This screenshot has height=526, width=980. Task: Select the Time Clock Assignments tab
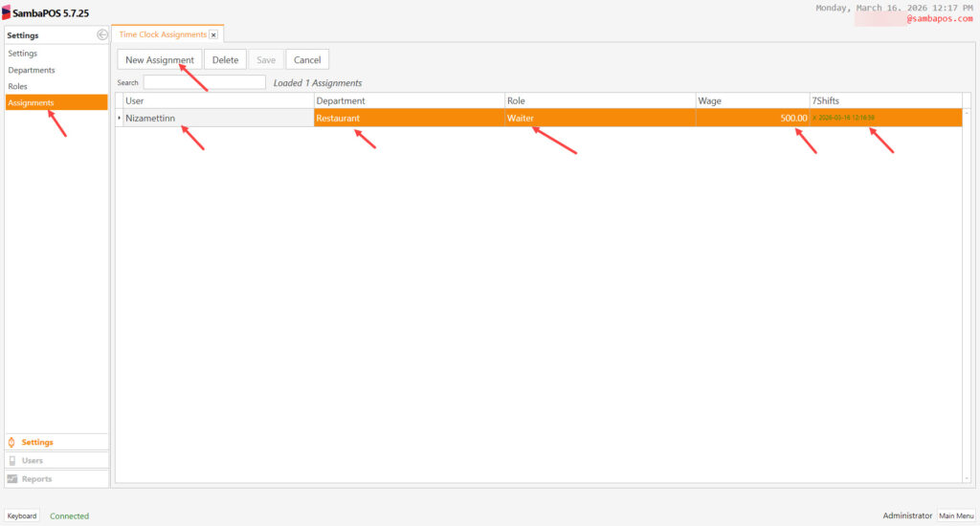pos(162,34)
